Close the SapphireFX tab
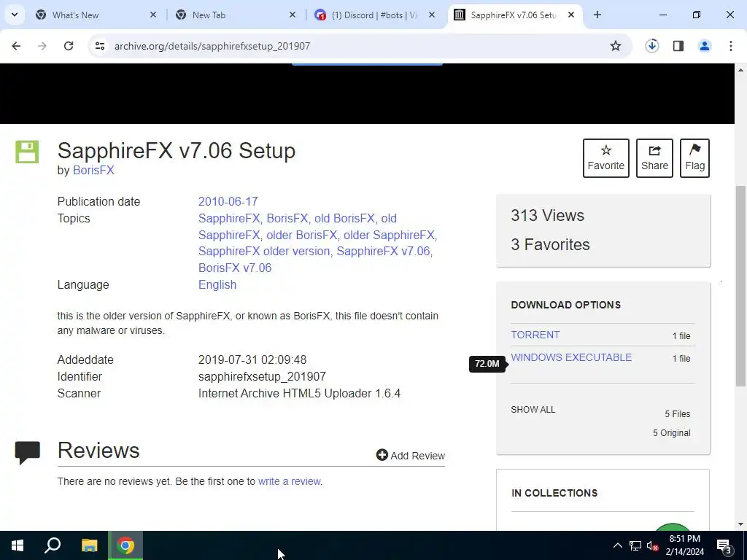This screenshot has height=560, width=747. pyautogui.click(x=571, y=15)
